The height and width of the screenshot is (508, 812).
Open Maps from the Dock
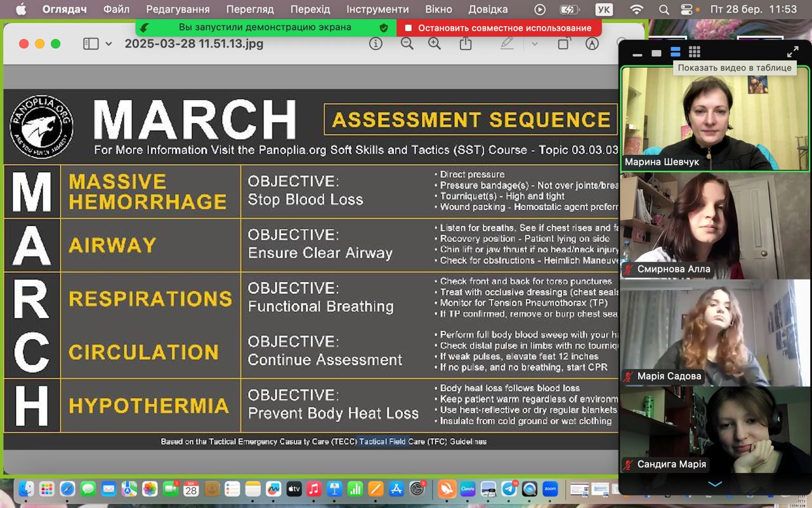click(129, 489)
